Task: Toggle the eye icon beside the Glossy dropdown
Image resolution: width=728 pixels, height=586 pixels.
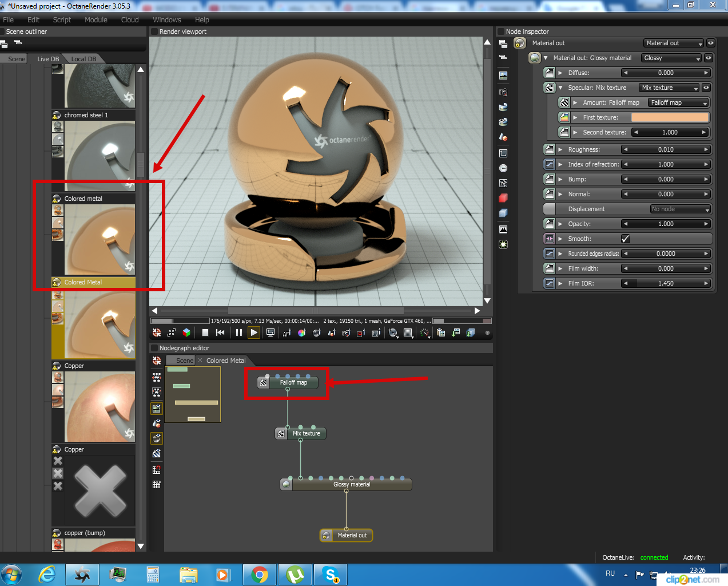Action: (709, 58)
